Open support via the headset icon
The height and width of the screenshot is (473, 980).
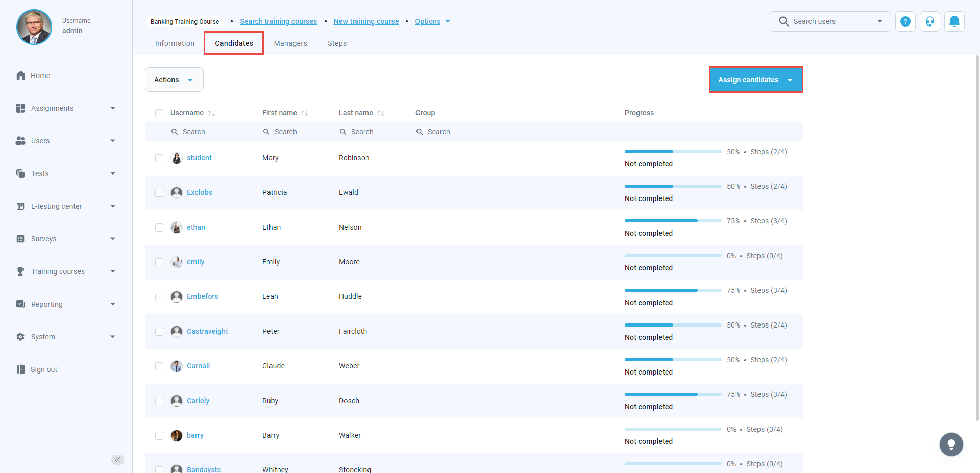click(x=929, y=21)
